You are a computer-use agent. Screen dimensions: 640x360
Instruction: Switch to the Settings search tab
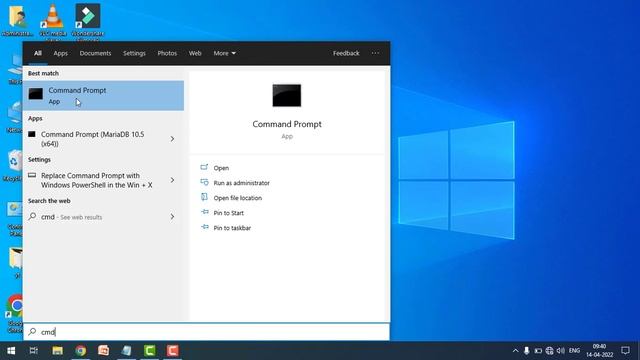point(134,53)
